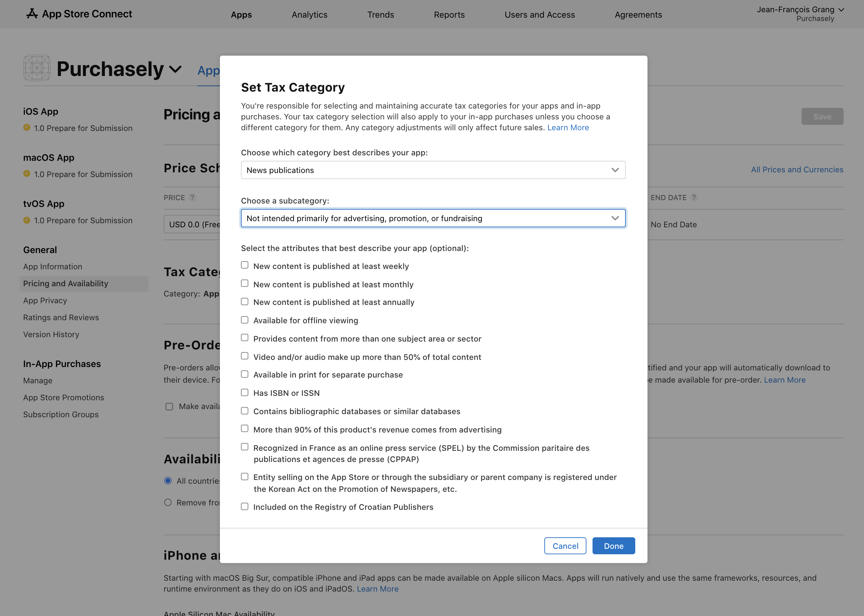Open App Privacy in the sidebar

(45, 301)
